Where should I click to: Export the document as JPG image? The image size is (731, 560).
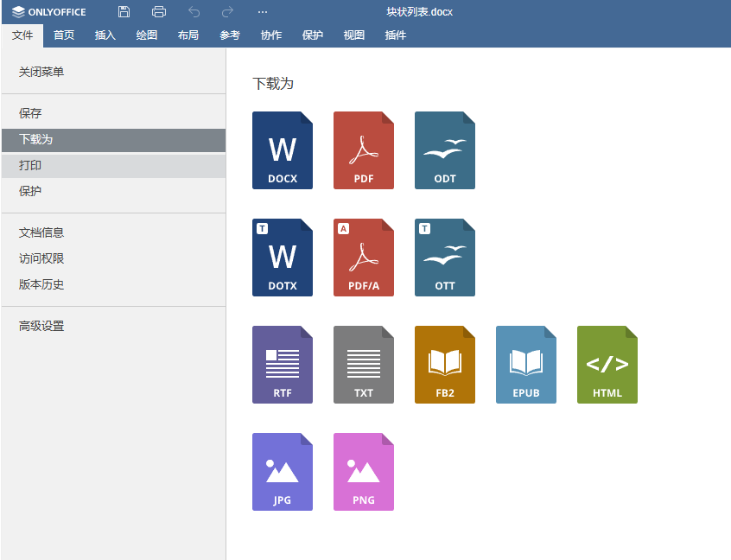283,472
